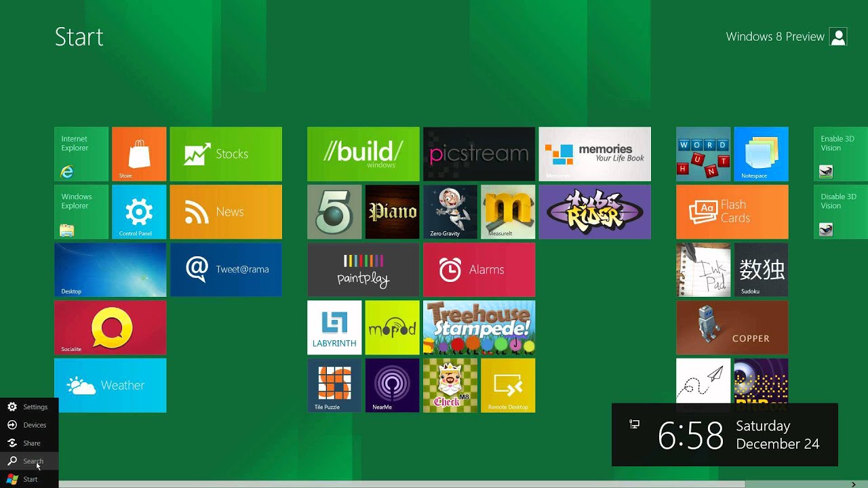Launch the Tweet@rama tile

tap(226, 270)
